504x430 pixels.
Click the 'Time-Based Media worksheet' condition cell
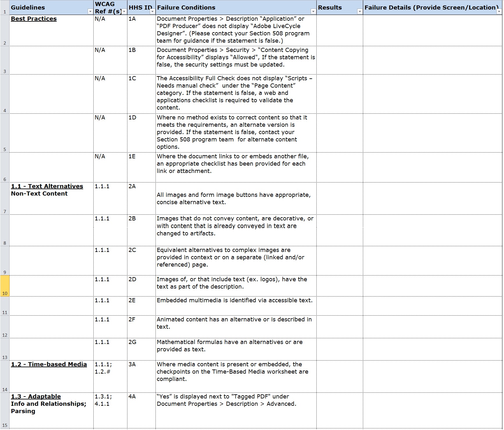tap(236, 376)
